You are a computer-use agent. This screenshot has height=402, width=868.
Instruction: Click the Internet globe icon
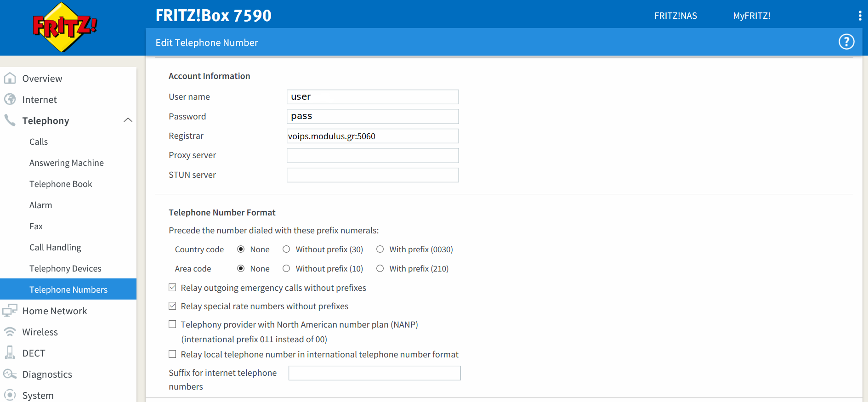(10, 99)
